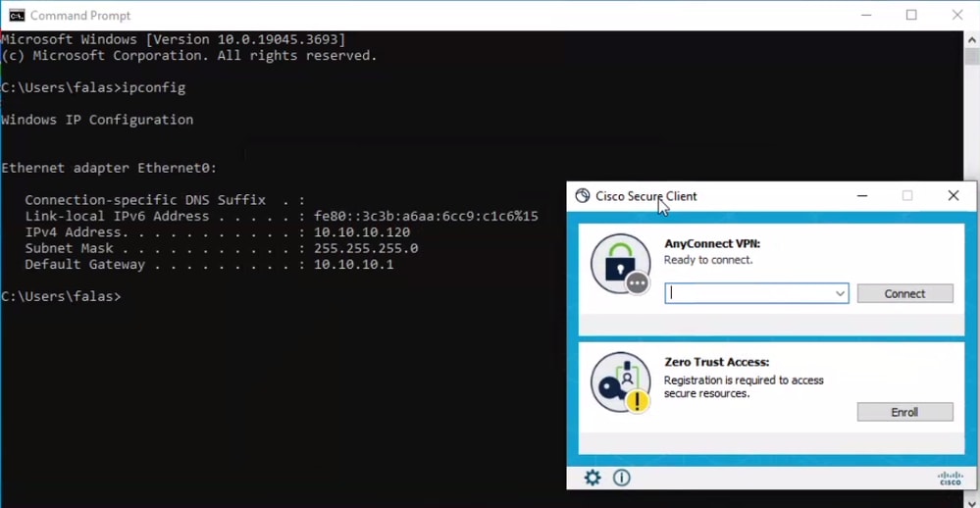980x508 pixels.
Task: Click the Cisco logo in client footer
Action: click(x=950, y=479)
